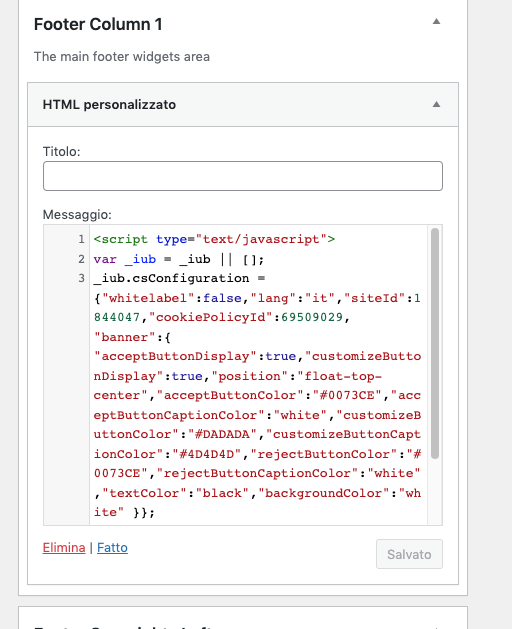Screen dimensions: 512x629
Task: Click the Elimina link
Action: coord(64,548)
